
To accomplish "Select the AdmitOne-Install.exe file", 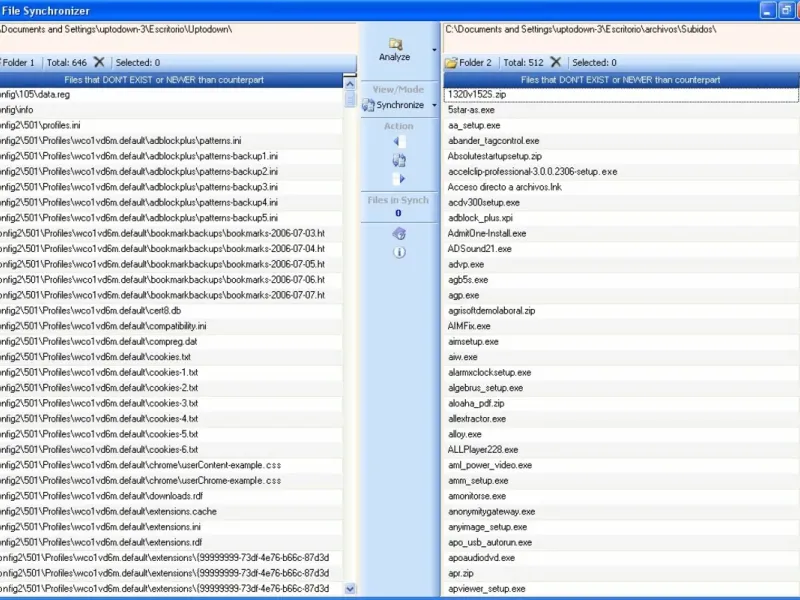I will coord(621,233).
